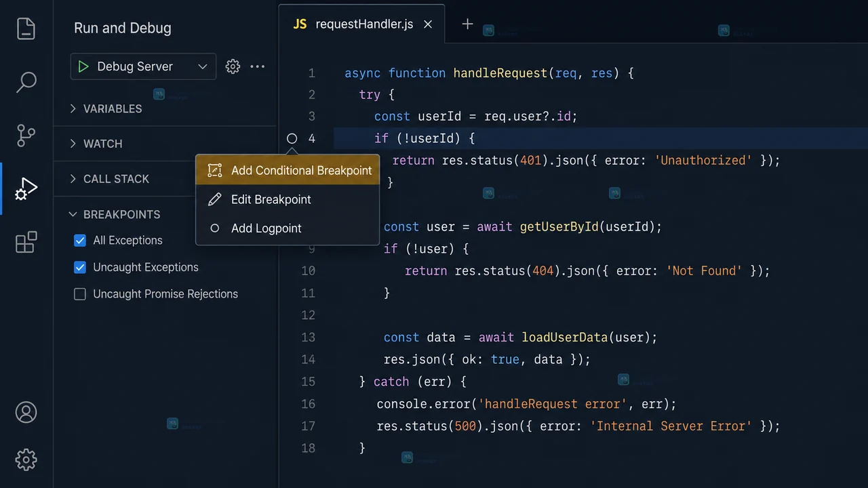Open the Search magnifier in activity bar
Image resolution: width=868 pixels, height=488 pixels.
[26, 82]
